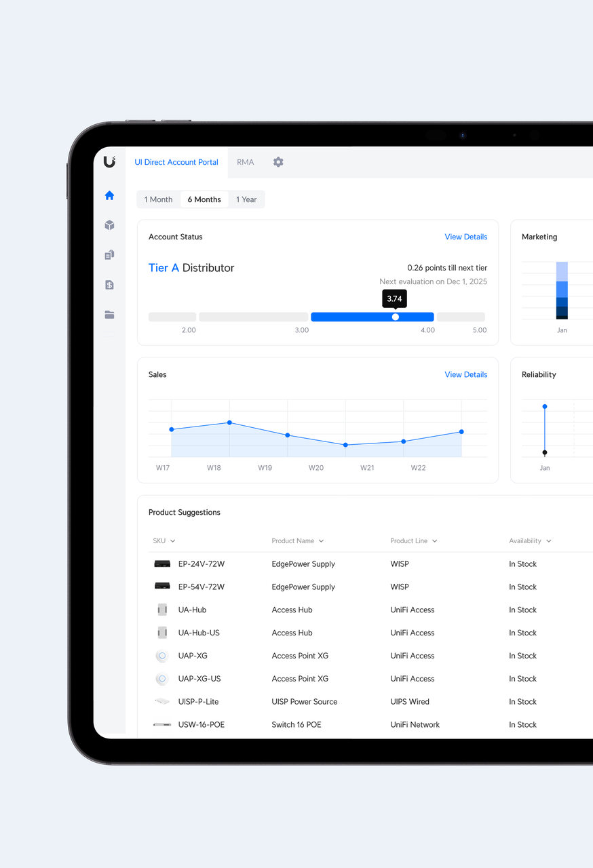Screen dimensions: 593x868
Task: Sort by Availability column dropdown
Action: 531,541
